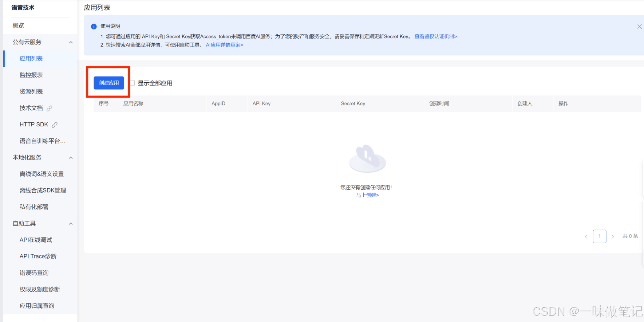Click the link icon next to 技术文档

click(x=49, y=108)
